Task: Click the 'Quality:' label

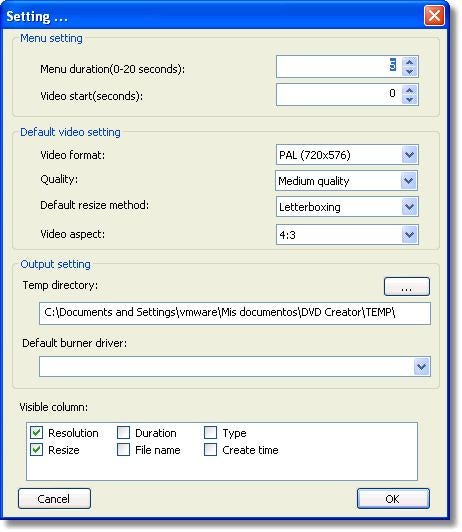Action: (x=59, y=179)
